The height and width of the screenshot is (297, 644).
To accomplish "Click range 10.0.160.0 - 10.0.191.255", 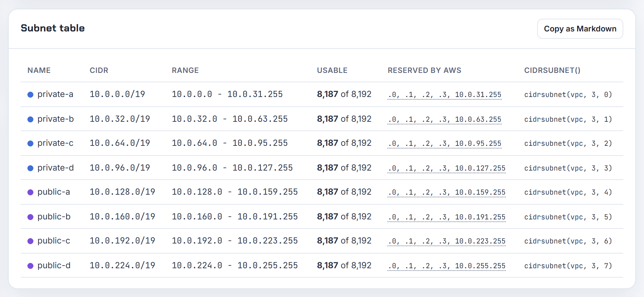I will click(x=235, y=217).
